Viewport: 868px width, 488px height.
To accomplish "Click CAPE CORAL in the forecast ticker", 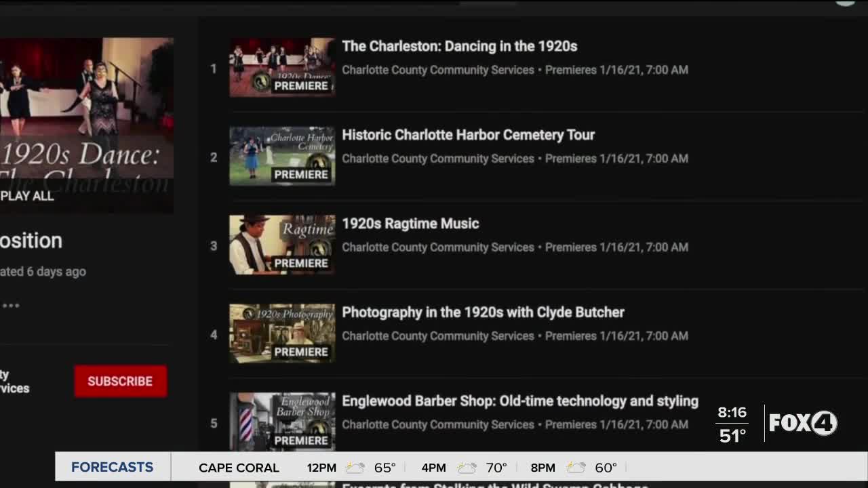I will click(239, 468).
